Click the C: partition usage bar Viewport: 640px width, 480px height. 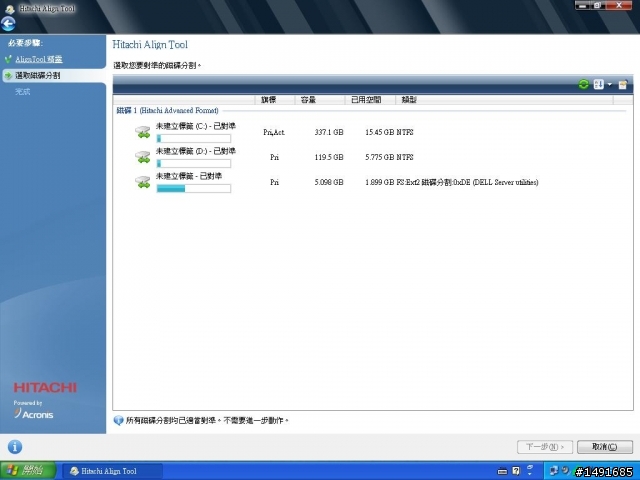click(194, 139)
